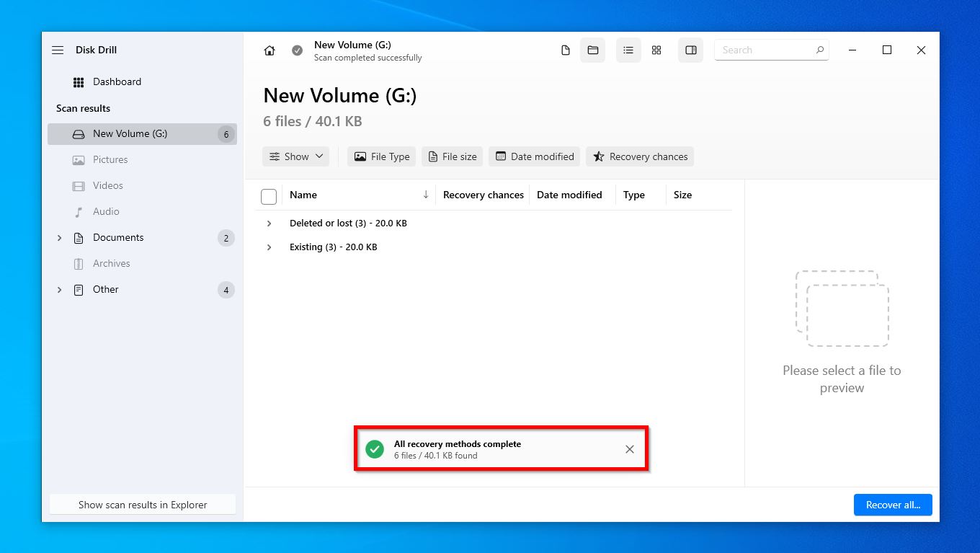The width and height of the screenshot is (980, 553).
Task: Select the list view layout icon
Action: (x=628, y=50)
